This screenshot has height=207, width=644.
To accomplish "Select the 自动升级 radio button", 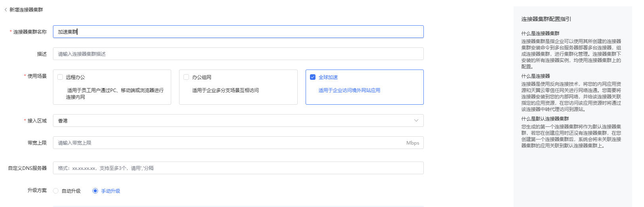I will (x=56, y=191).
